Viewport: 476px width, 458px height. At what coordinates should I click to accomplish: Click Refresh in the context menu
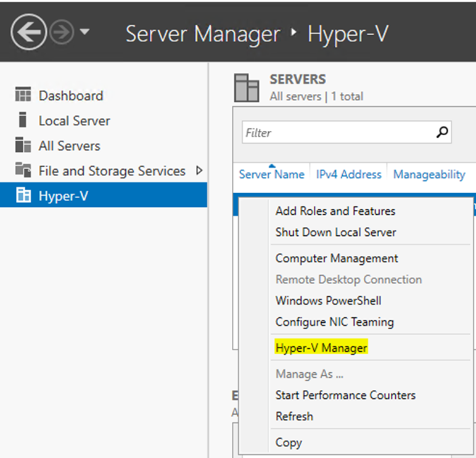(294, 417)
